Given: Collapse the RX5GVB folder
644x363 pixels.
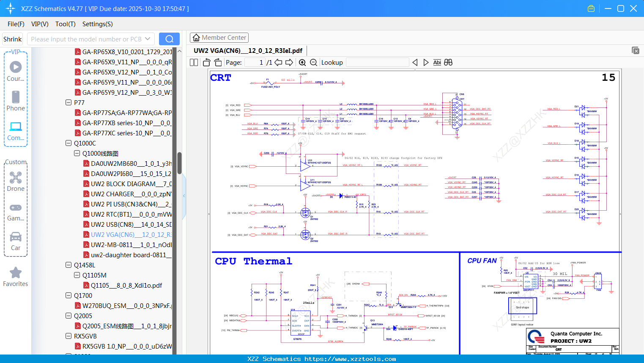Looking at the screenshot, I should [69, 336].
